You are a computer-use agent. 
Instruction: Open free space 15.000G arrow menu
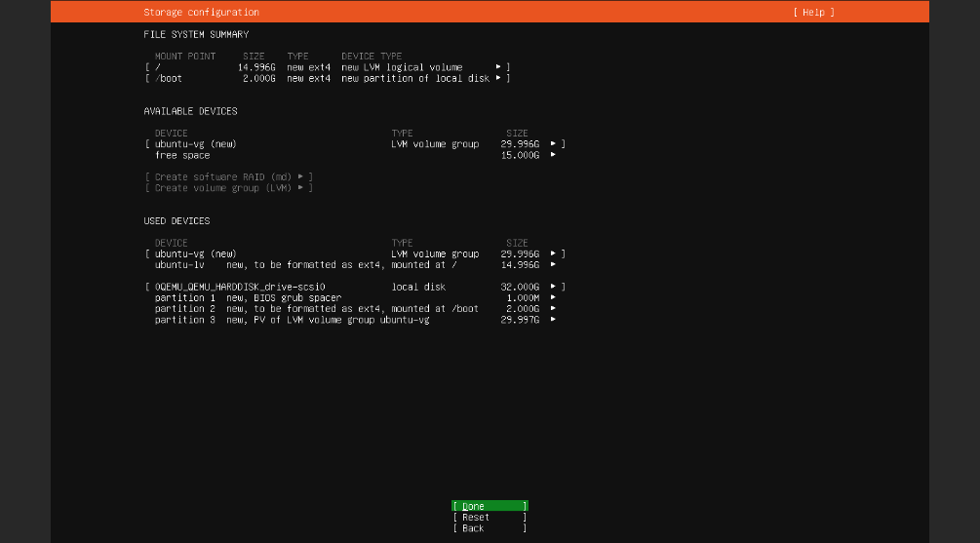click(x=553, y=155)
